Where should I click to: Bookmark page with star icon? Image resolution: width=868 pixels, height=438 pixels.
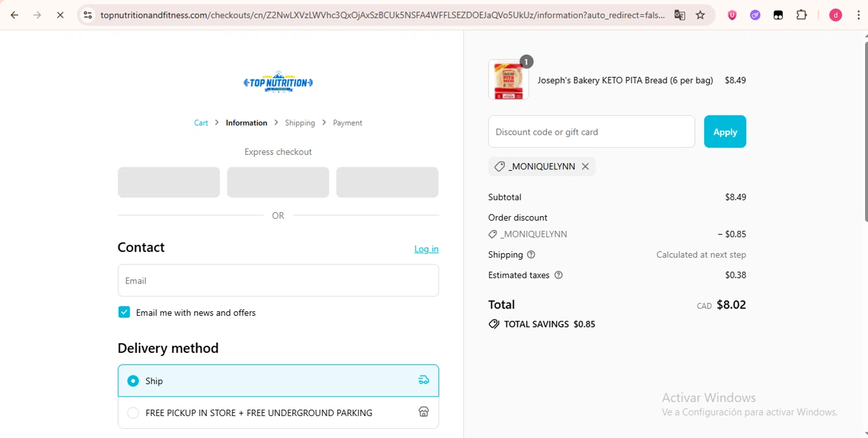click(x=700, y=15)
